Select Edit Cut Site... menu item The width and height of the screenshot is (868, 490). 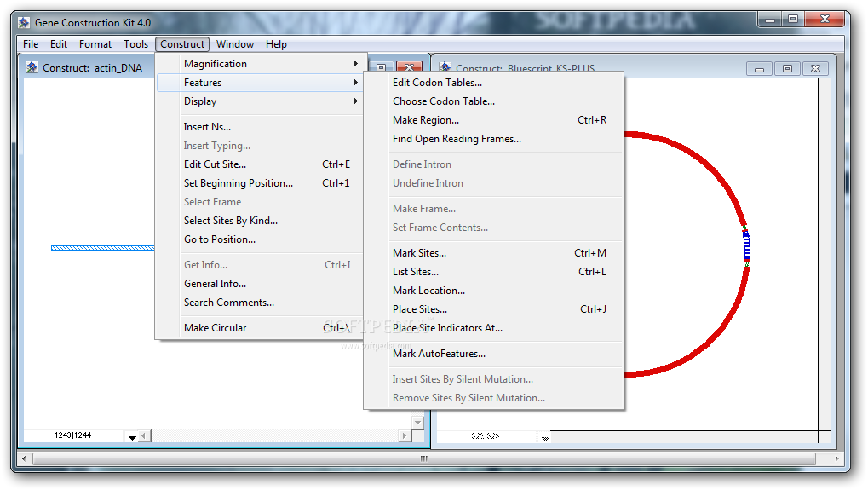[259, 164]
